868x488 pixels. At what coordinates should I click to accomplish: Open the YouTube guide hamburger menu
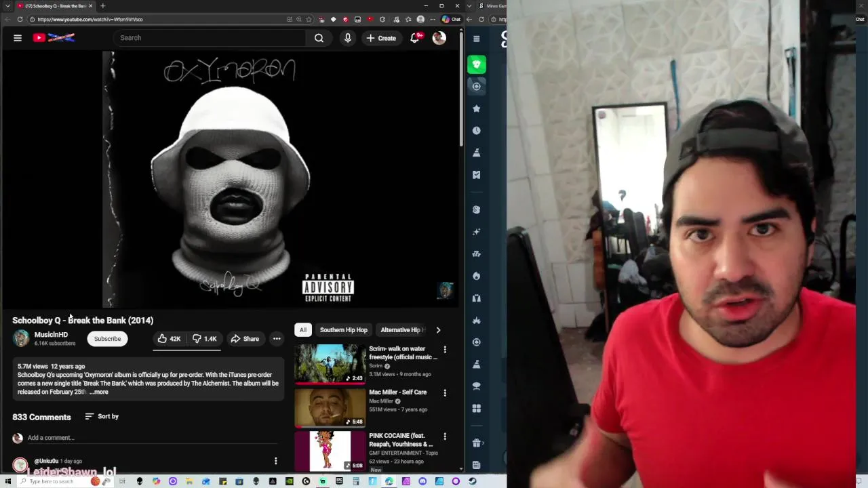click(x=18, y=38)
